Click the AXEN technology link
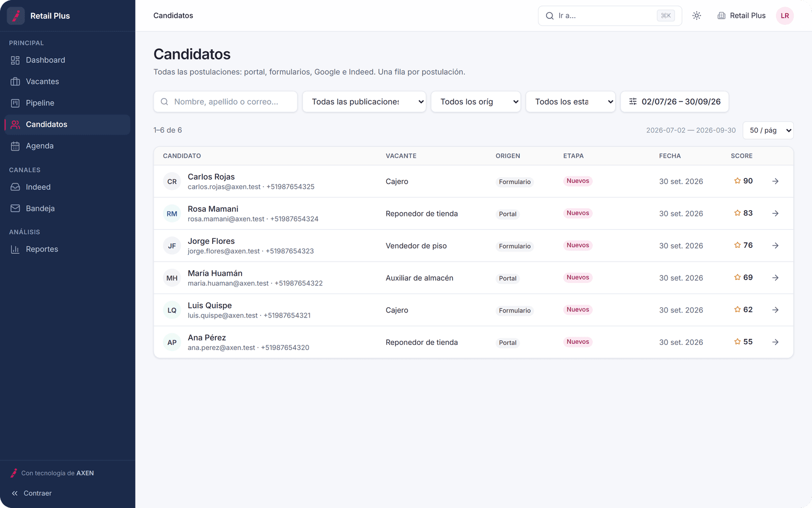Screen dimensions: 812x508 click(x=52, y=473)
